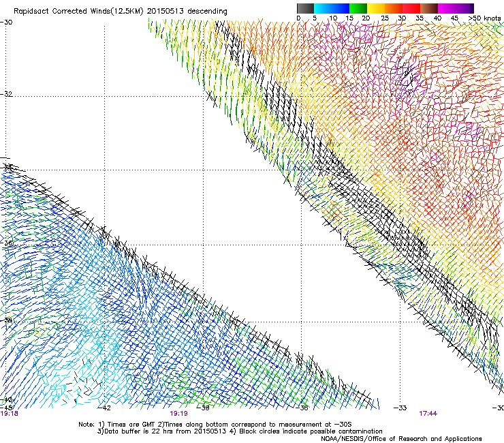
Task: Click the '35' value under the color legend
Action: [x=420, y=18]
